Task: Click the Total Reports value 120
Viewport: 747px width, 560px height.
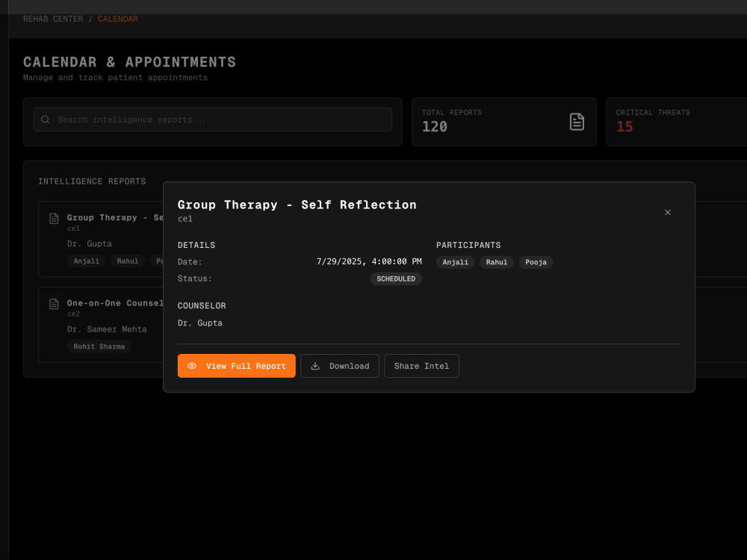Action: coord(435,127)
